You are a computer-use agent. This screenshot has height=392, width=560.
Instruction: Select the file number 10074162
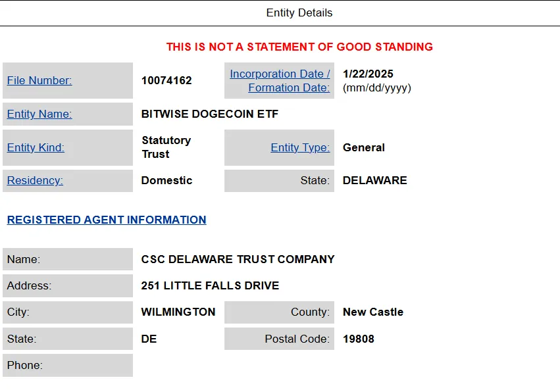(166, 80)
